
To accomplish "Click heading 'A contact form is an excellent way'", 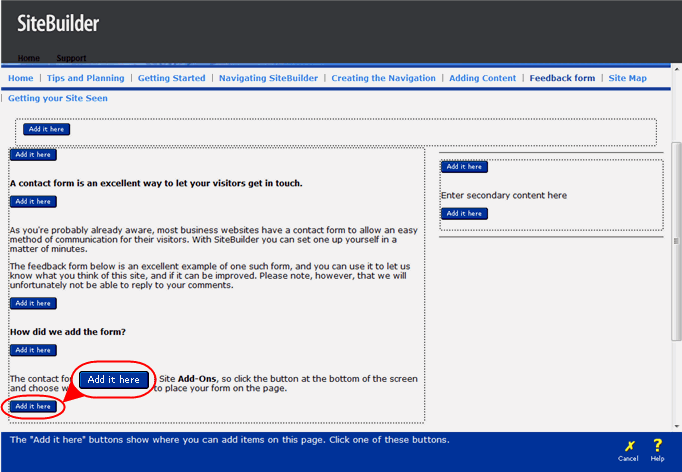I will point(156,183).
